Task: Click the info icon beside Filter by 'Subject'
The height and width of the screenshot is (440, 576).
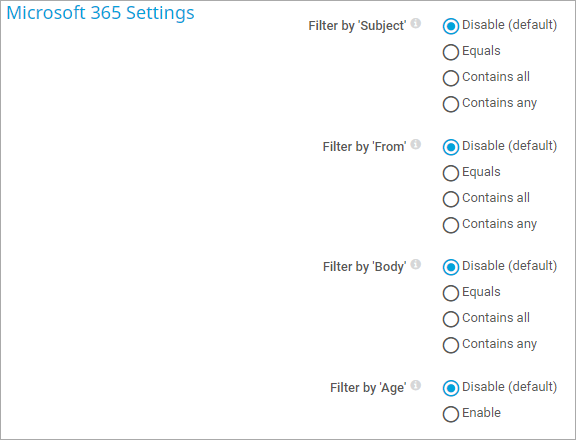Action: click(415, 24)
